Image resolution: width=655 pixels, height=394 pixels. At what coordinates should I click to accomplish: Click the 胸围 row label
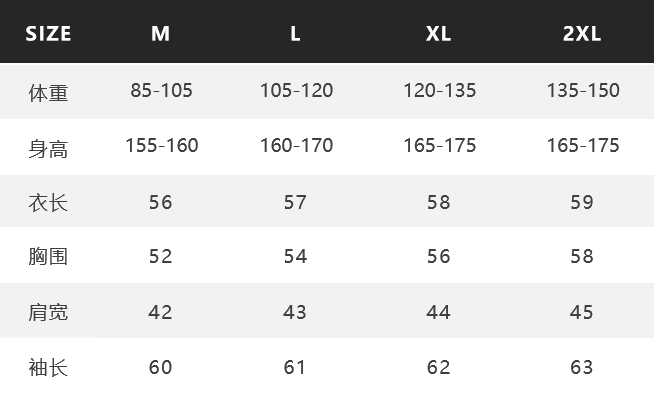(x=48, y=256)
